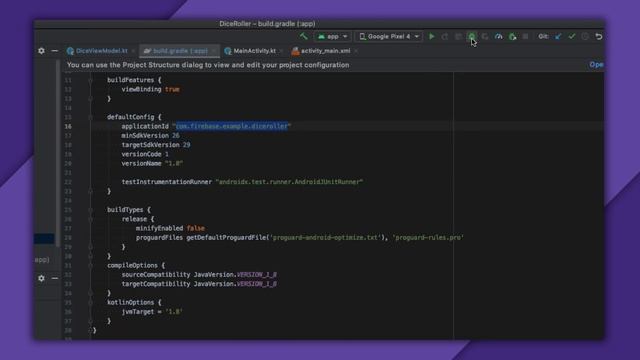Click the viewBinding true value
The image size is (640, 360).
coord(172,89)
